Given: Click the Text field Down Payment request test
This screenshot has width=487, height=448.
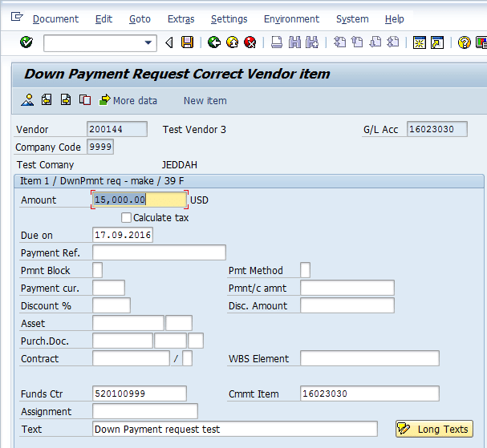Looking at the screenshot, I should point(235,429).
